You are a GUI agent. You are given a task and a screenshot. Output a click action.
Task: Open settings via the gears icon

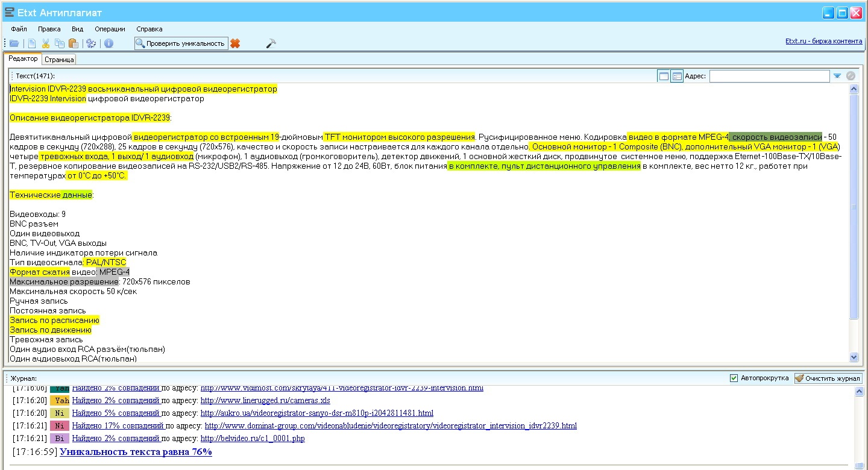pyautogui.click(x=91, y=43)
